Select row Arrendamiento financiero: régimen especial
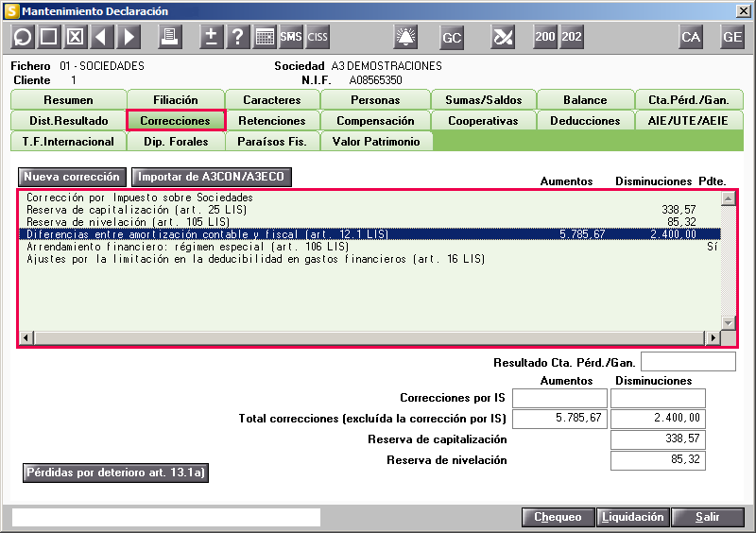 369,247
